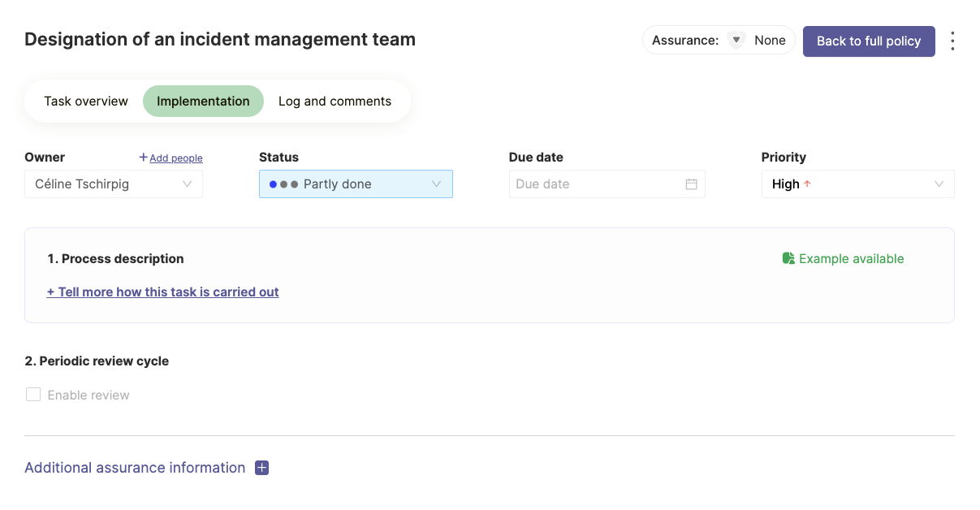This screenshot has height=510, width=980.
Task: Click the 2. Periodic review cycle heading
Action: pyautogui.click(x=97, y=361)
